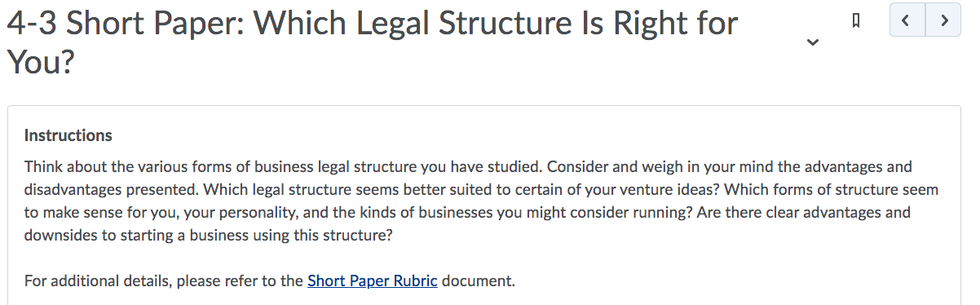Click the word 'document' after the rubric link

click(x=476, y=281)
